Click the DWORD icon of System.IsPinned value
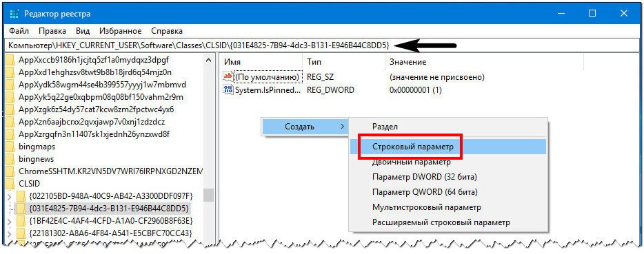 tap(228, 90)
